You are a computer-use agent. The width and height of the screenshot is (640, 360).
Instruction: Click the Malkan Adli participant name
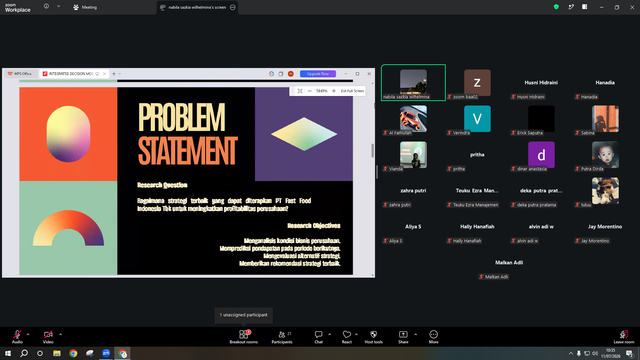(x=509, y=262)
